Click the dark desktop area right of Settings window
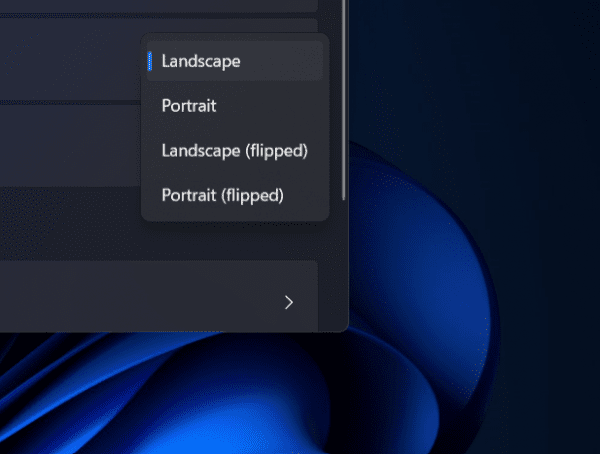600x454 pixels. (x=480, y=40)
